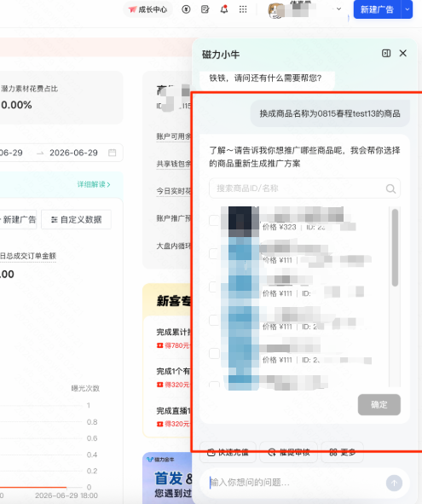Image resolution: width=422 pixels, height=504 pixels.
Task: Click the 磁力小牛 panel title
Action: tap(221, 55)
